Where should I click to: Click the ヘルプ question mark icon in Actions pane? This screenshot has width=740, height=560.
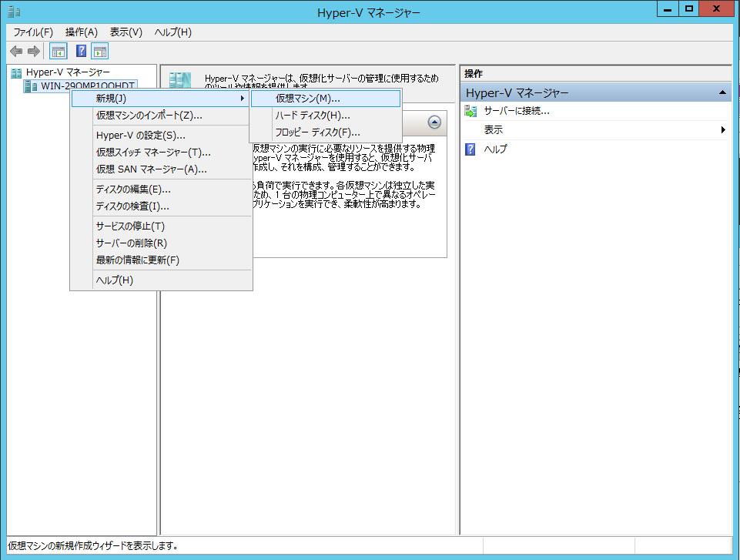(x=470, y=149)
